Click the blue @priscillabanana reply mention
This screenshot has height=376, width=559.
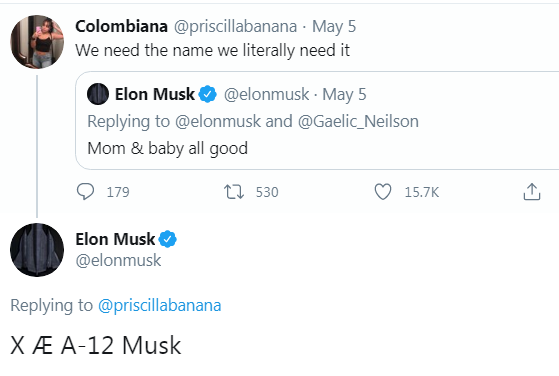coord(160,305)
